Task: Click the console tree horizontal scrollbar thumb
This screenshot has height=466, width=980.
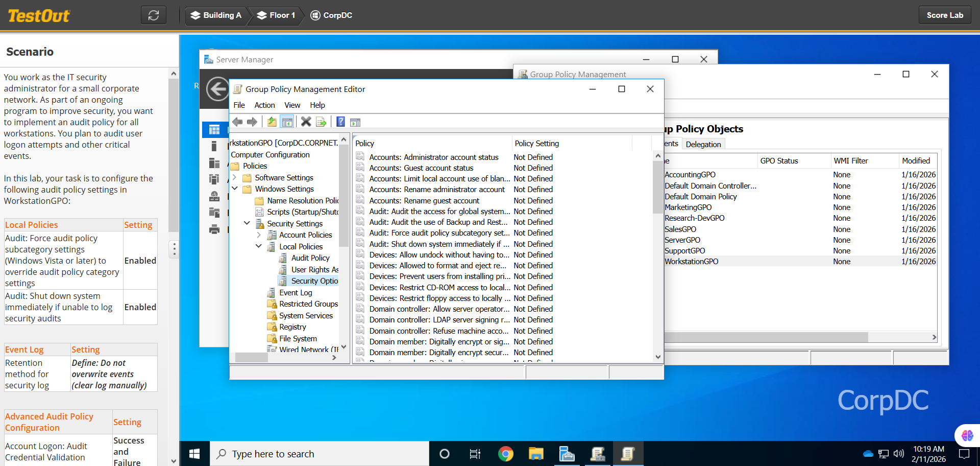Action: pos(251,358)
